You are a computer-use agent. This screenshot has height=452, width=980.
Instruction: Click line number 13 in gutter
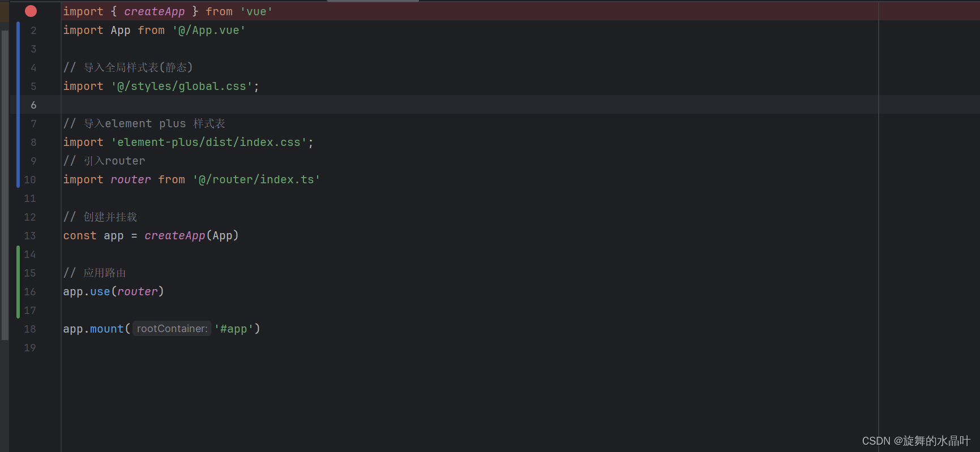pyautogui.click(x=30, y=235)
